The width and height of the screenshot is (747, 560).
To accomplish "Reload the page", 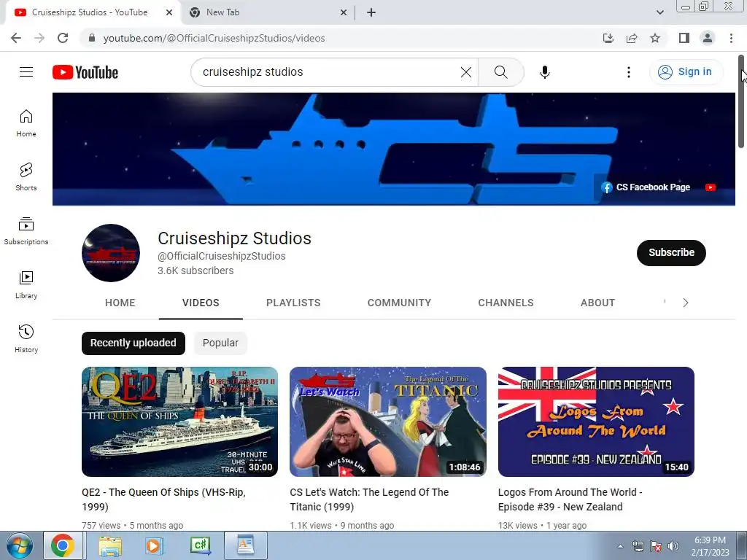I will 63,38.
